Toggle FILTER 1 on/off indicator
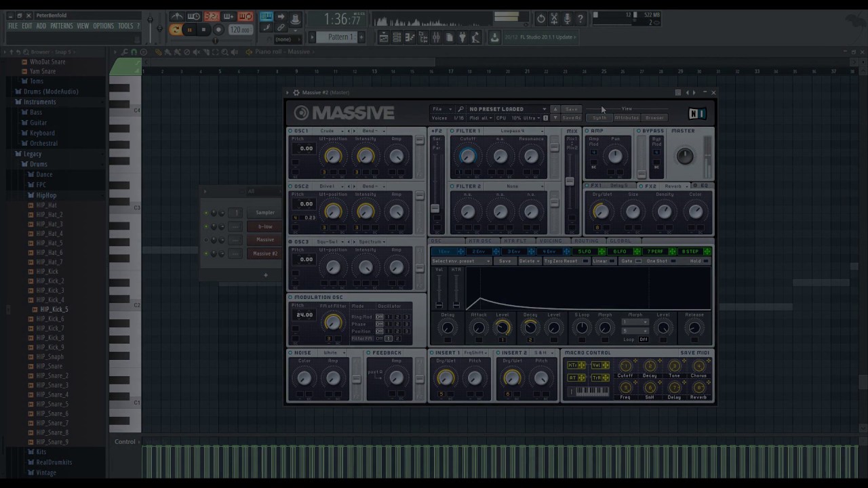 point(452,131)
